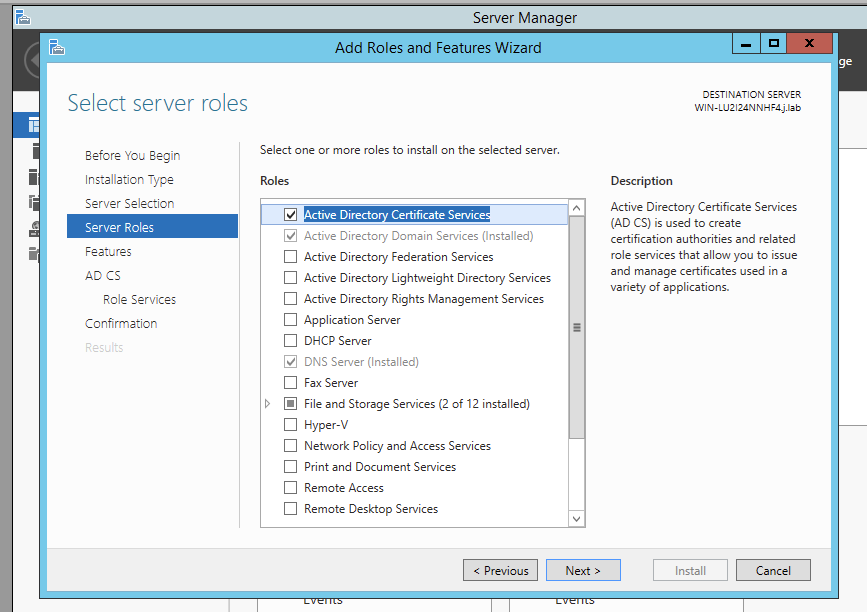Image resolution: width=867 pixels, height=612 pixels.
Task: Click Server Manager title bar icon
Action: pyautogui.click(x=23, y=18)
